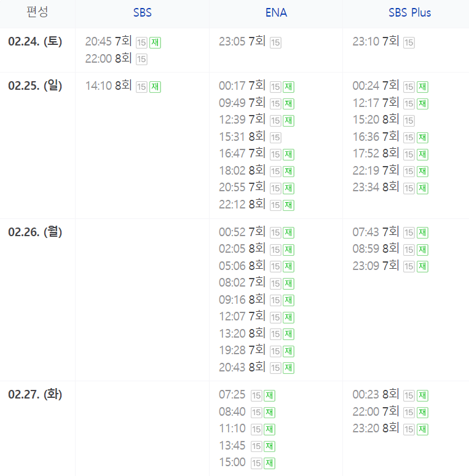The height and width of the screenshot is (476, 469).
Task: Click the rerun badge beside SBS Plus 23:20 8회
Action: [422, 429]
